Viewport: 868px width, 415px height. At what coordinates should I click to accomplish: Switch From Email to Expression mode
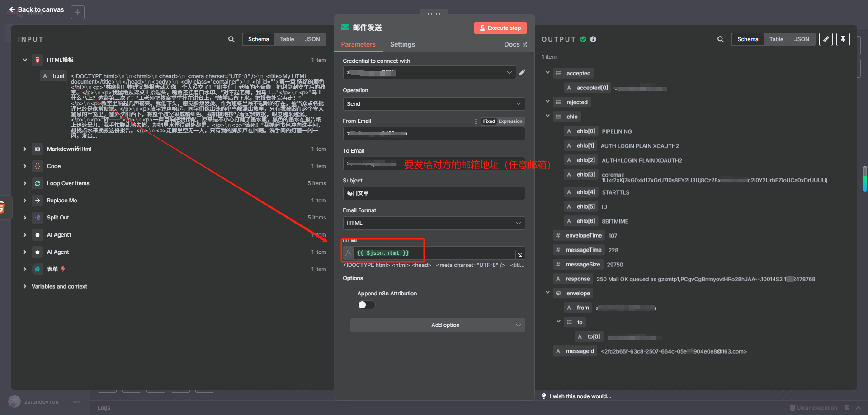pos(510,121)
